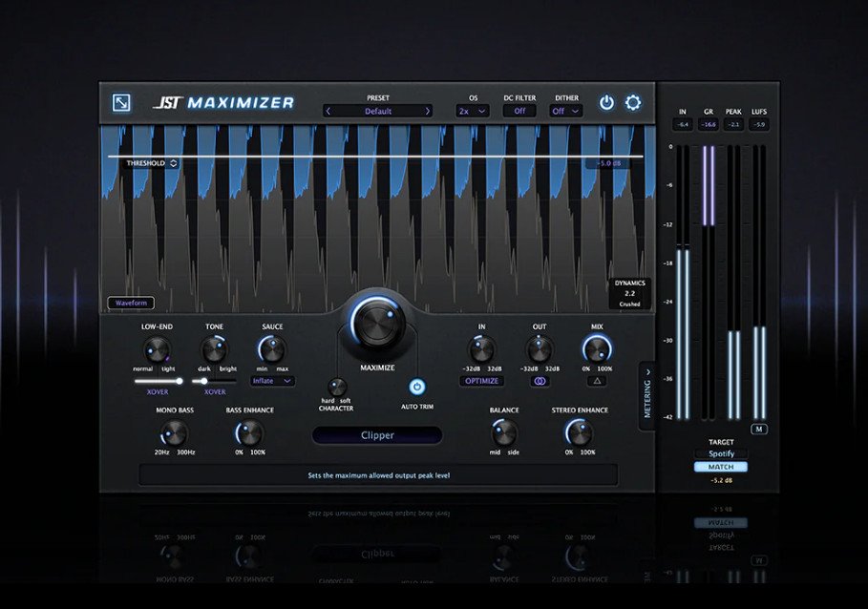Adjust the Low-End XOVER slider
868x609 pixels.
coord(159,381)
